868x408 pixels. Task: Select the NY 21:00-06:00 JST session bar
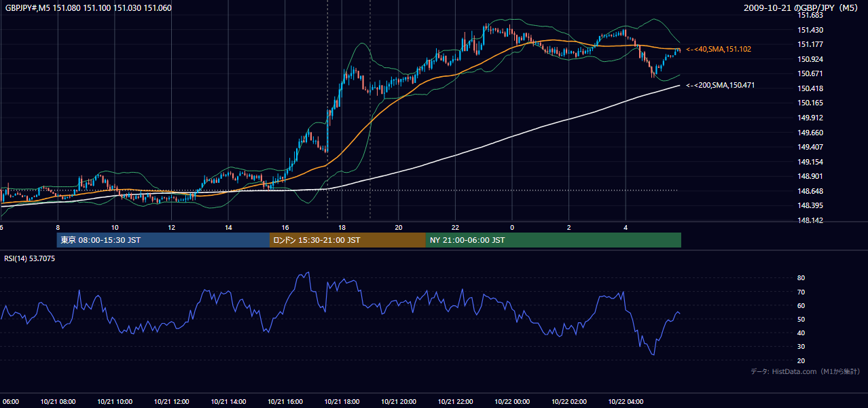(x=554, y=240)
